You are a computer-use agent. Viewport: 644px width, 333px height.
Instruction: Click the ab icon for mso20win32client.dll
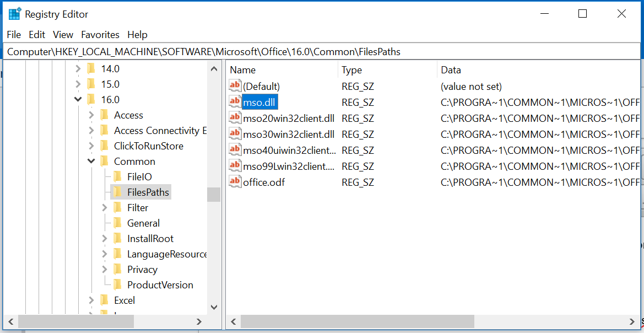(x=235, y=118)
